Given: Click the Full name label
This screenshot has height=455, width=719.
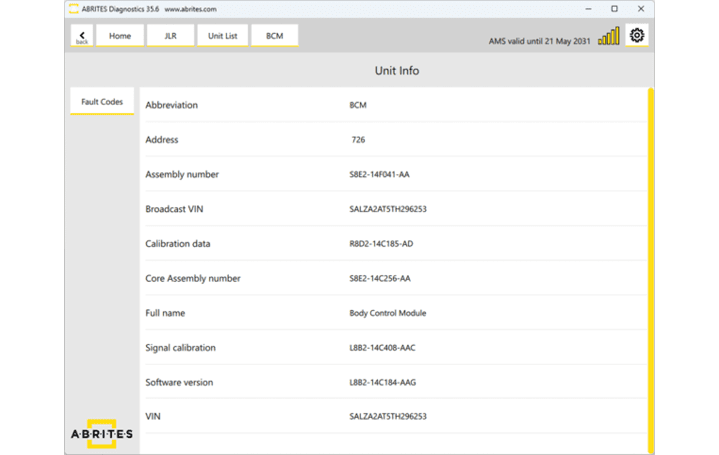Looking at the screenshot, I should (x=165, y=313).
